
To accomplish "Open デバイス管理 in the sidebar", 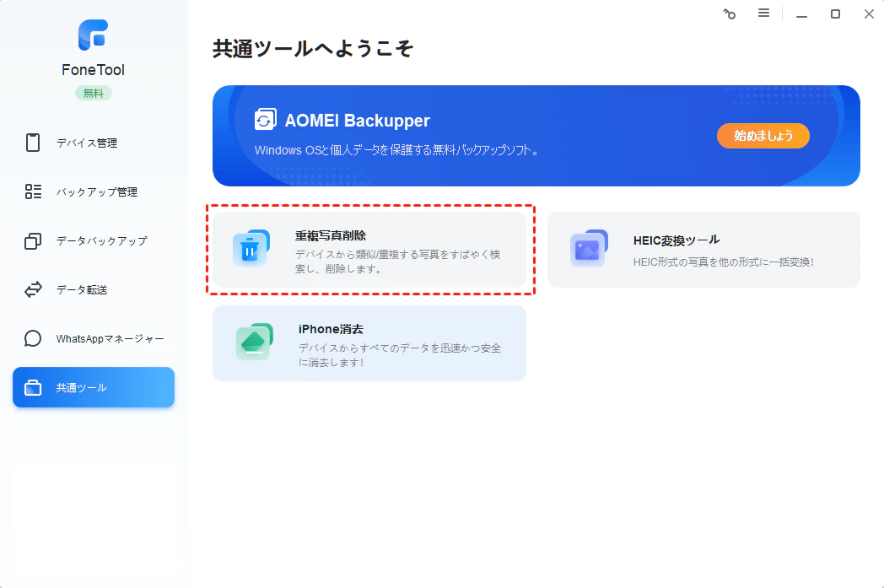I will [x=94, y=143].
